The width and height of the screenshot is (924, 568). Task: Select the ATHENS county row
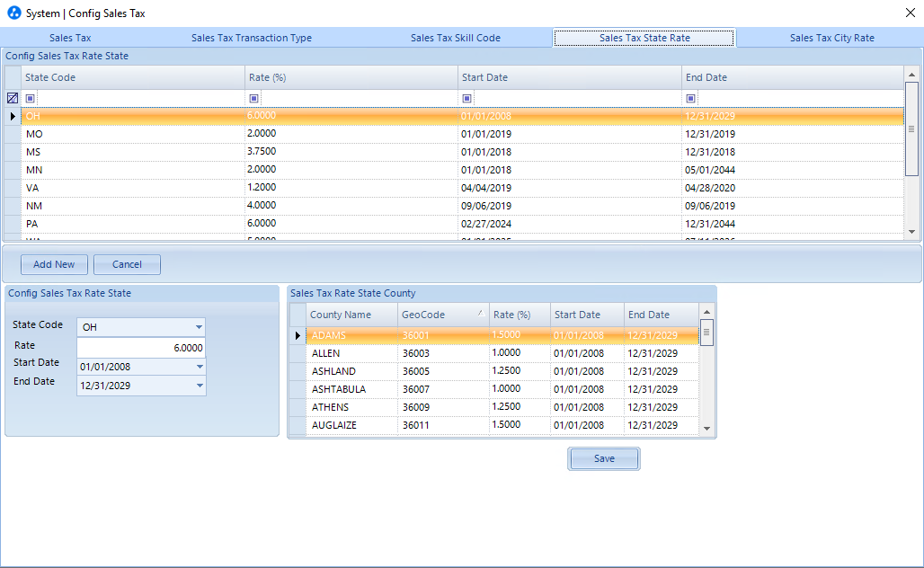coord(502,407)
